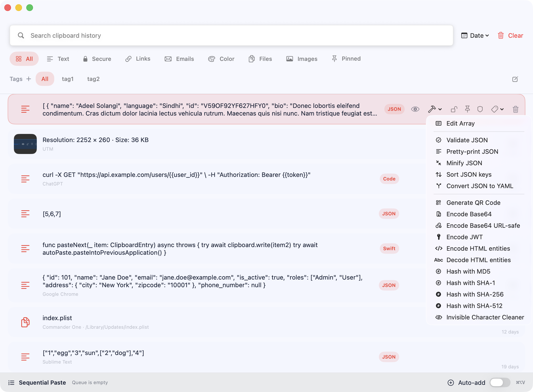Choose Generate QR Code
Viewport: 533px width, 392px height.
click(479, 203)
